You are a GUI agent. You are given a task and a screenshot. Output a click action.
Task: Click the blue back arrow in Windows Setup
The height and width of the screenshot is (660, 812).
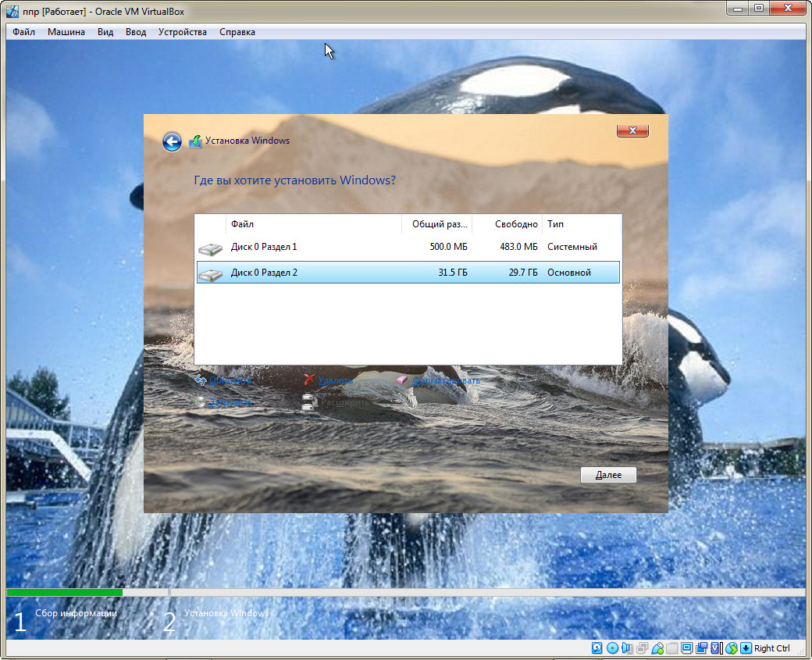(x=172, y=141)
